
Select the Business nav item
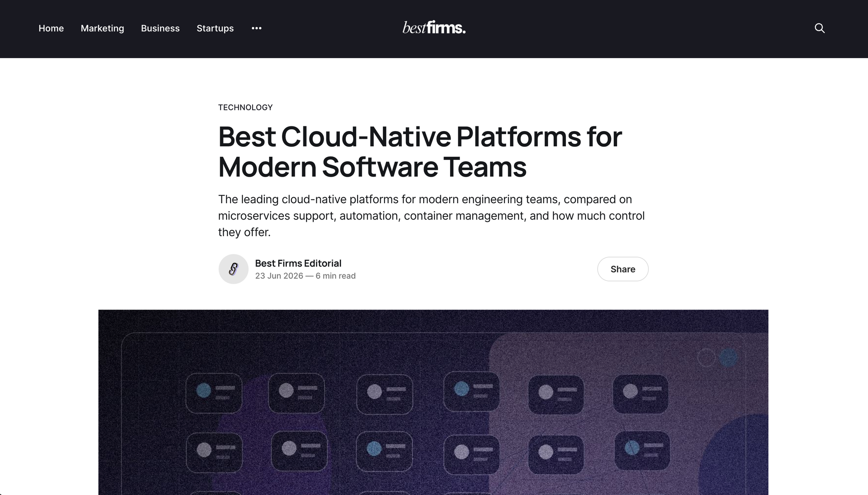click(x=160, y=28)
